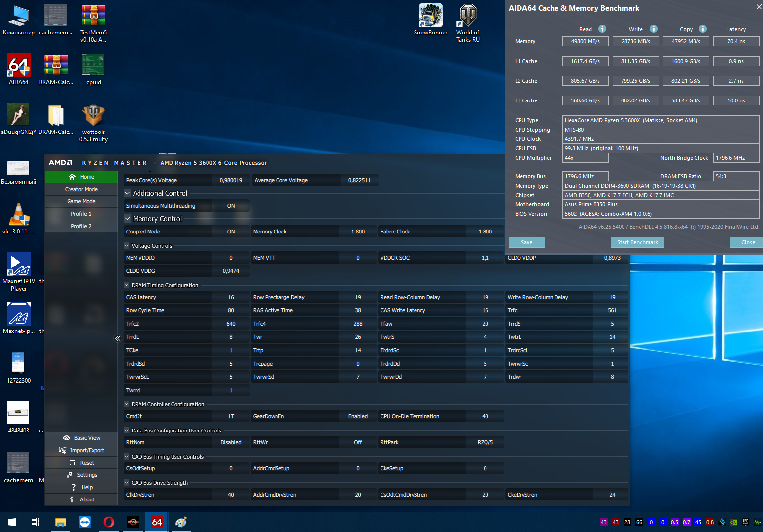
Task: Click the Write info icon in AIDA64
Action: pos(654,29)
